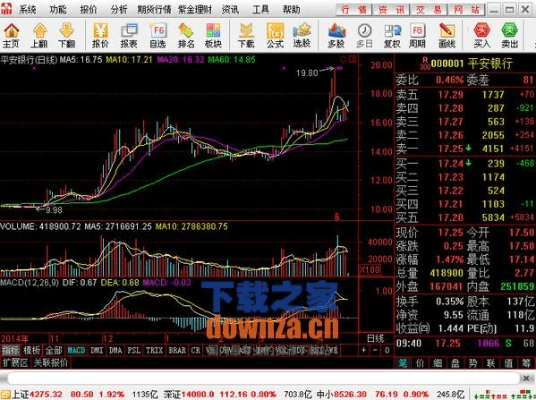Open the 系统 menu
The image size is (536, 400).
pos(27,9)
